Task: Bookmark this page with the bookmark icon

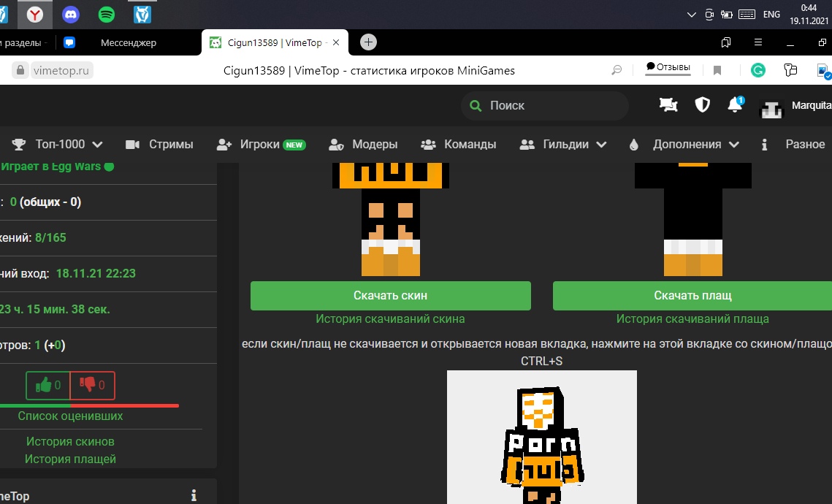Action: (x=717, y=70)
